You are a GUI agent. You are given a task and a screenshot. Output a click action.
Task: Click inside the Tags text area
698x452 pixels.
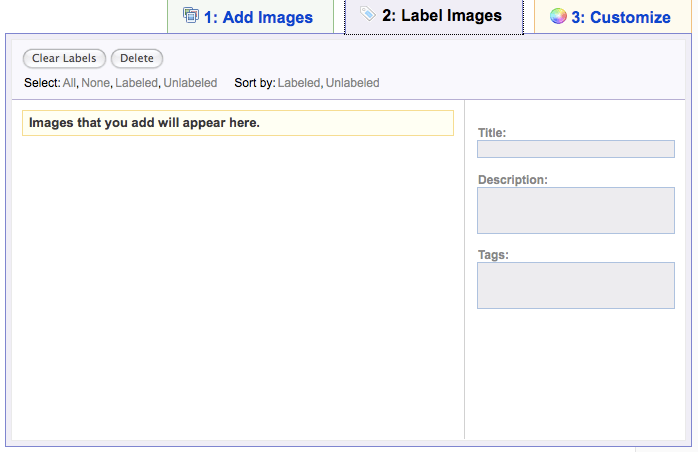[575, 285]
